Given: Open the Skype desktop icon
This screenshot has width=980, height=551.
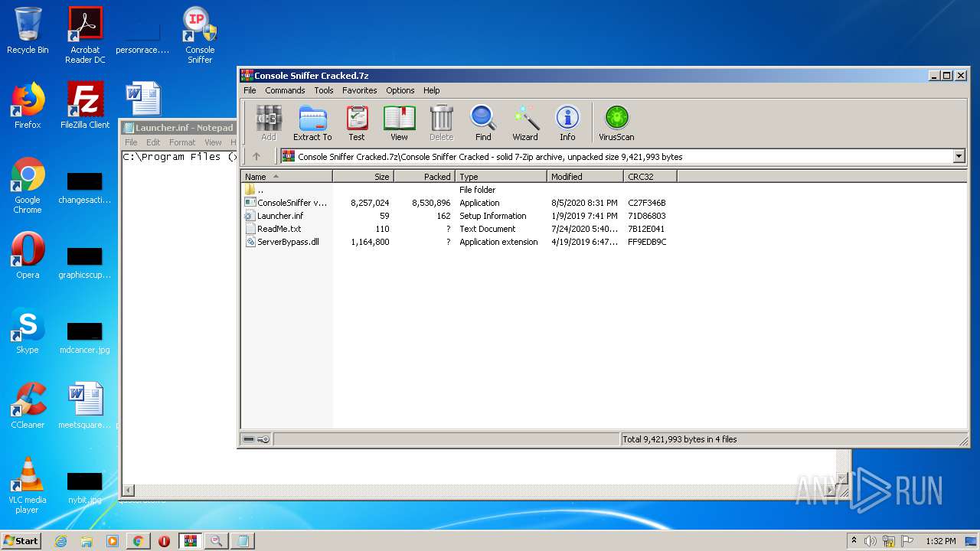Looking at the screenshot, I should pos(28,331).
